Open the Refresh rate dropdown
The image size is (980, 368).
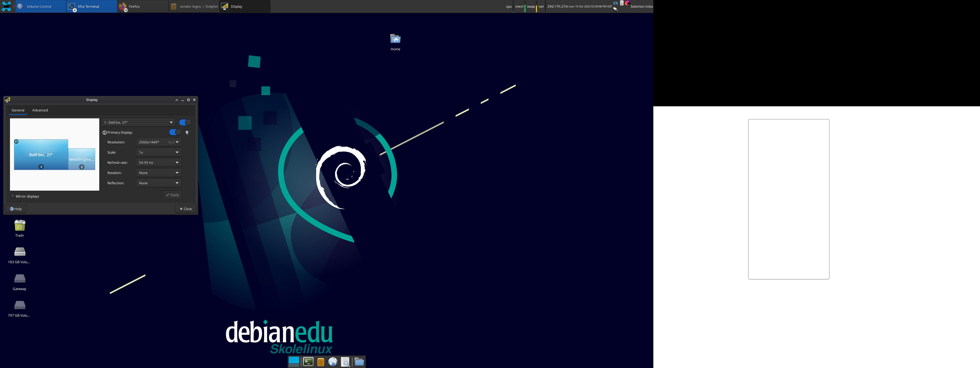click(x=159, y=163)
